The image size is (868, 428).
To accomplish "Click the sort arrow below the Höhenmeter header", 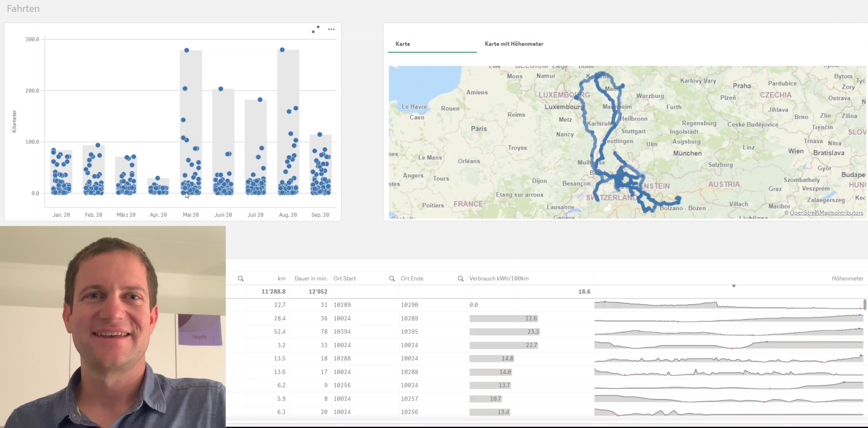I will coord(734,286).
